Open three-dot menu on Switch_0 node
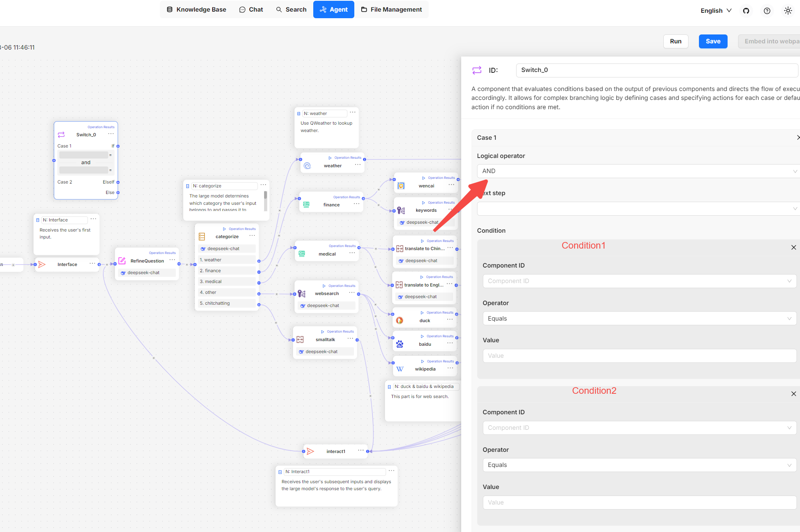 tap(111, 134)
